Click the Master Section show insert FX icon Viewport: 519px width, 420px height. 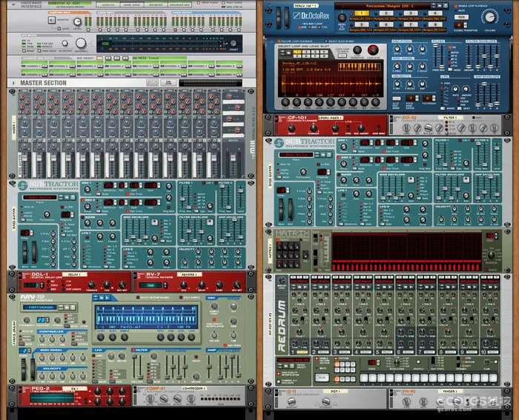pos(152,83)
